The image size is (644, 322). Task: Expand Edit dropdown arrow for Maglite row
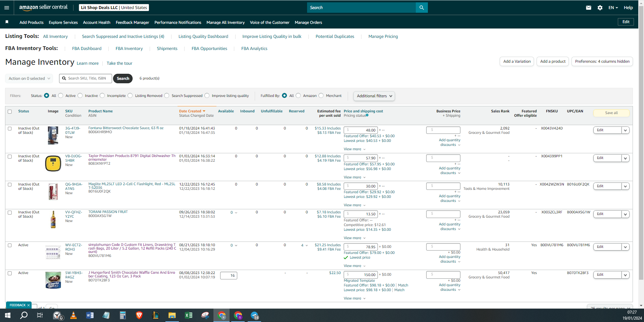[625, 186]
